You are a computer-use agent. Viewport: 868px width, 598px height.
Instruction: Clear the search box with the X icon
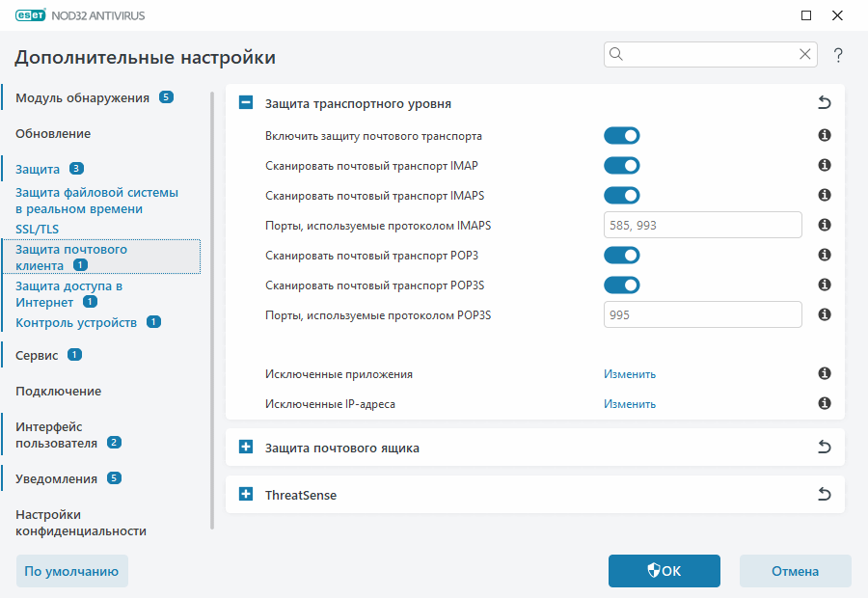805,54
